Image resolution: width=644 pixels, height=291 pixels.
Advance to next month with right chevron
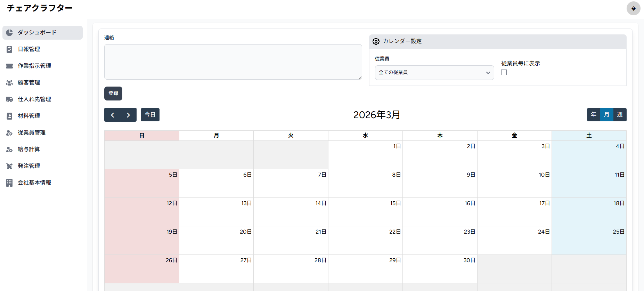[x=128, y=115]
